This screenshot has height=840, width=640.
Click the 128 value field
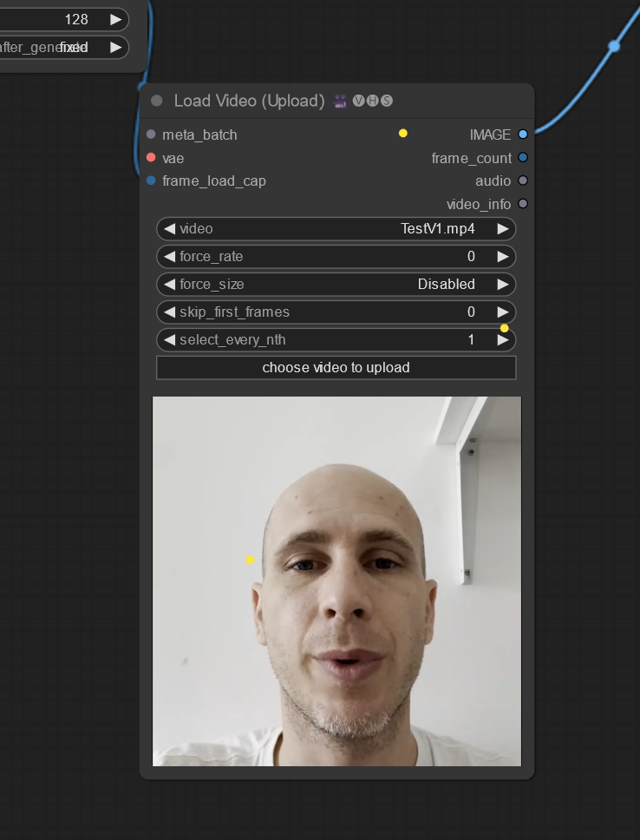64,20
